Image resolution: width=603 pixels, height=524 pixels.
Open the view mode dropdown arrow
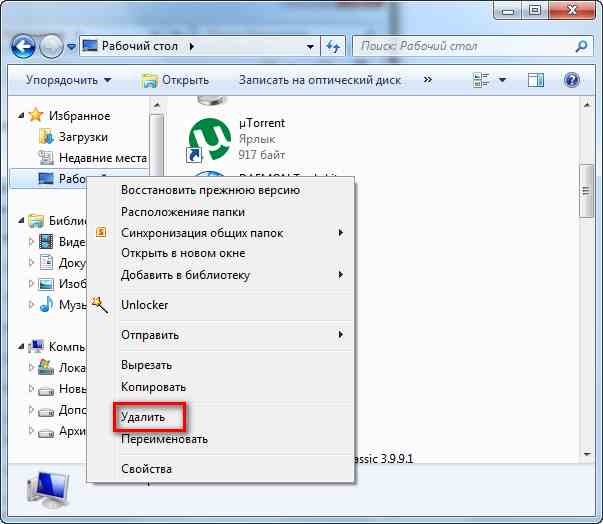(502, 80)
